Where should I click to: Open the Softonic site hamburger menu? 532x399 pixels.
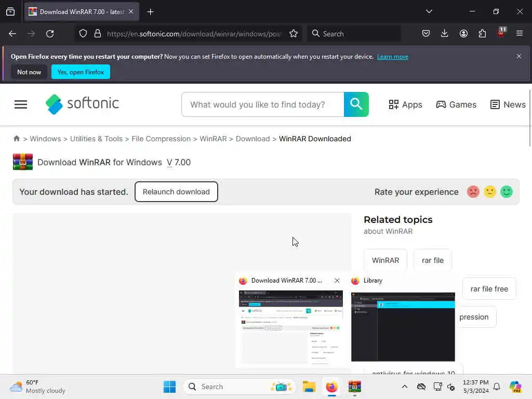[x=21, y=104]
